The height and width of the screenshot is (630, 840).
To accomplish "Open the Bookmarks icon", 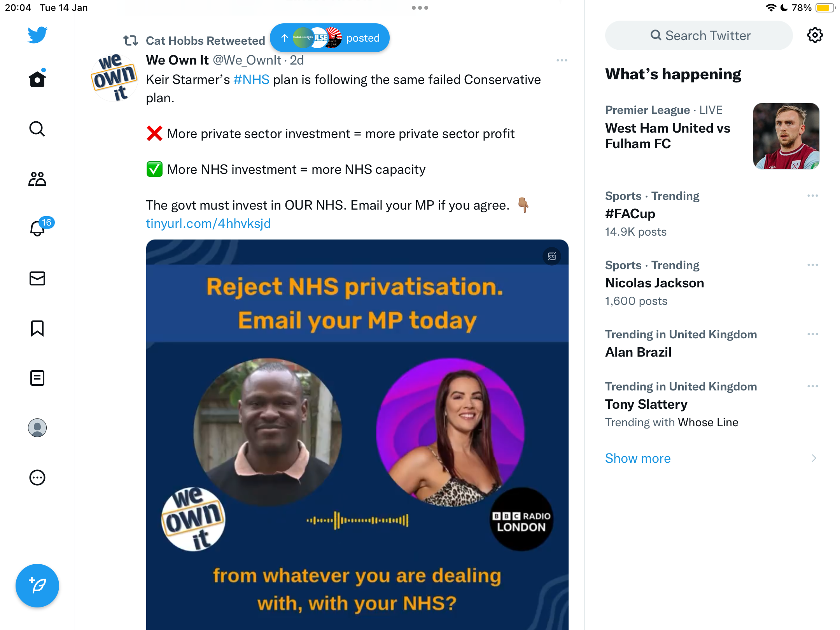I will click(x=37, y=328).
